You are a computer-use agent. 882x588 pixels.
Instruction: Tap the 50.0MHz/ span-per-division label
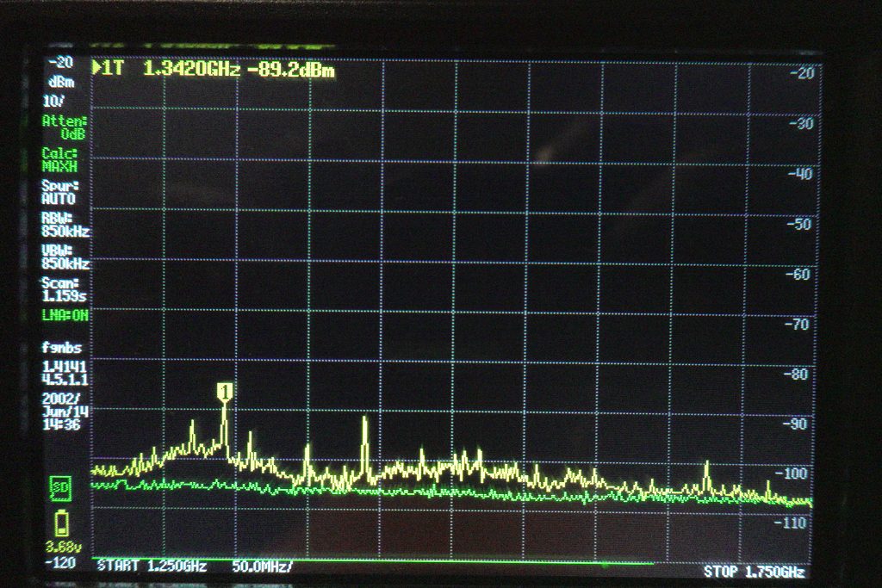point(262,566)
